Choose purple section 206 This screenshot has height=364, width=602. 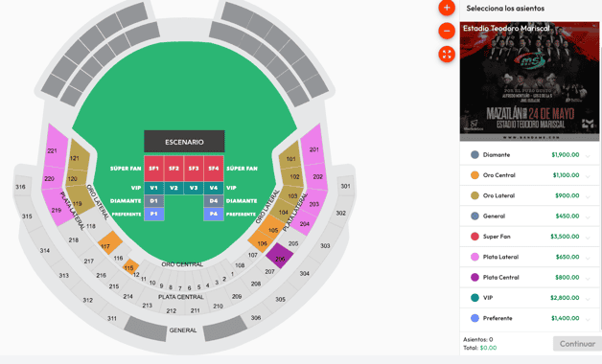tap(280, 256)
